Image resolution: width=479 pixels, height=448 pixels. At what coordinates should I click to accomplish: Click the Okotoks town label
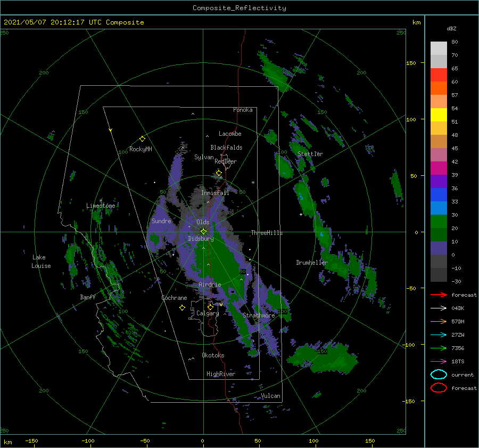click(x=213, y=355)
